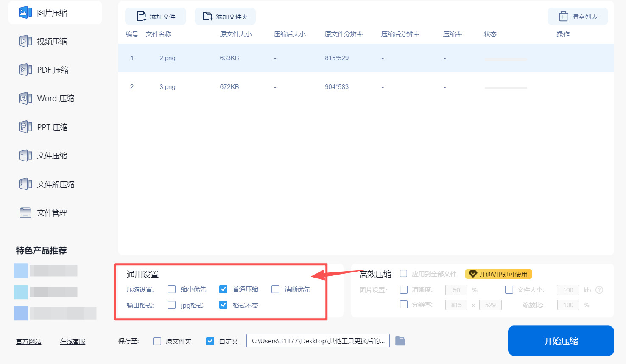Viewport: 626px width, 364px height.
Task: Click the 图片压缩 image icon in sidebar
Action: [x=25, y=13]
